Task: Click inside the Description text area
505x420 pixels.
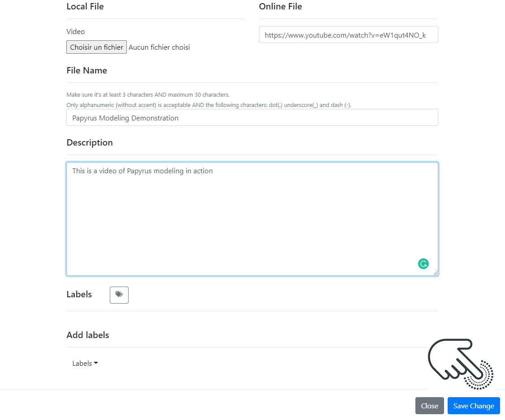Action: (252, 219)
